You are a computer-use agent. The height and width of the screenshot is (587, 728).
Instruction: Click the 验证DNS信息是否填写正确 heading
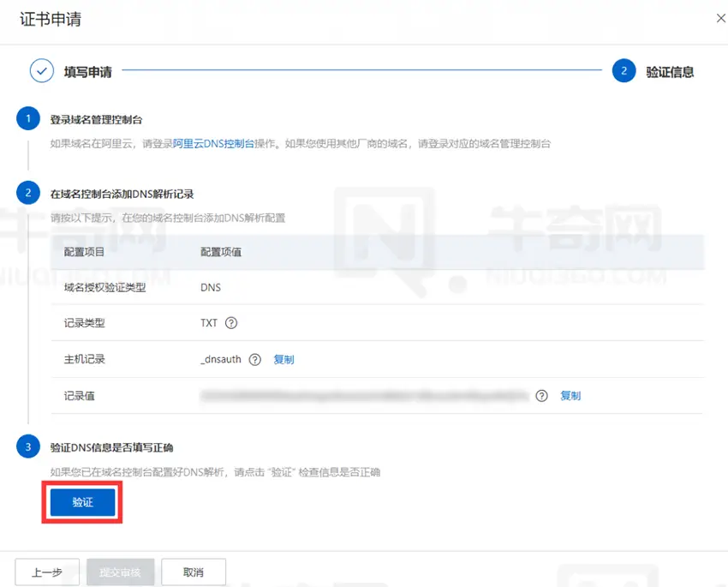click(112, 447)
